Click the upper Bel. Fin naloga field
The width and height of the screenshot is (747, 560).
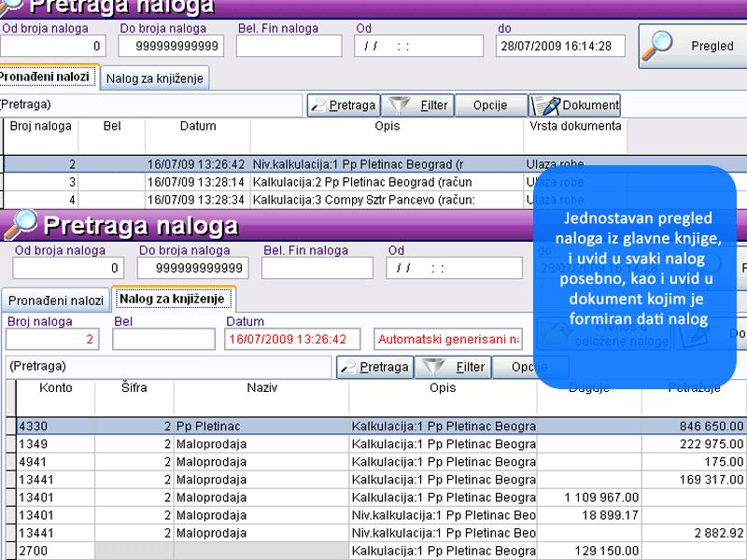coord(289,46)
